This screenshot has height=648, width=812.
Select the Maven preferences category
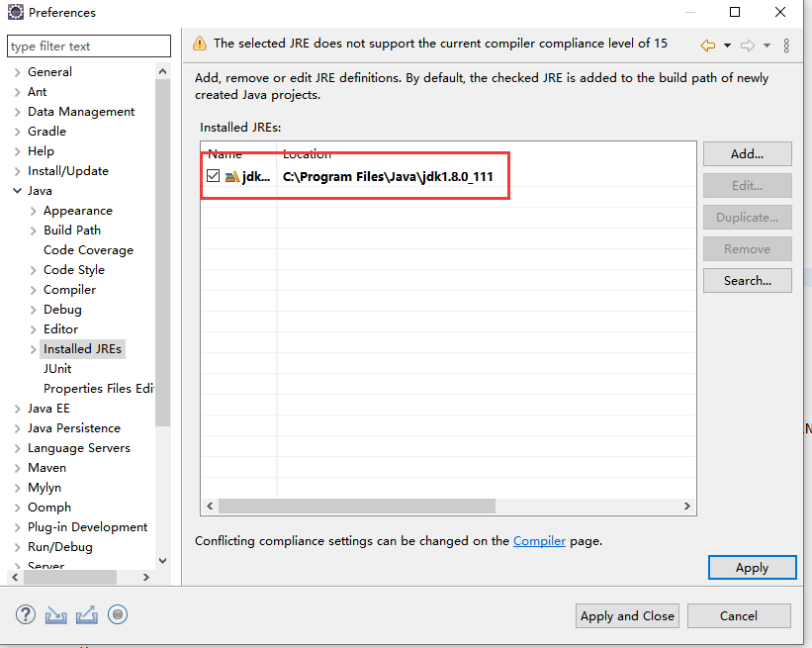[46, 468]
